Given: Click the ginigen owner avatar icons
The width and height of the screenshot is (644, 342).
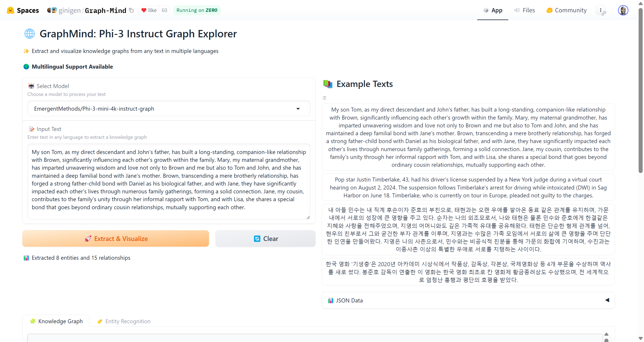Looking at the screenshot, I should [x=52, y=10].
